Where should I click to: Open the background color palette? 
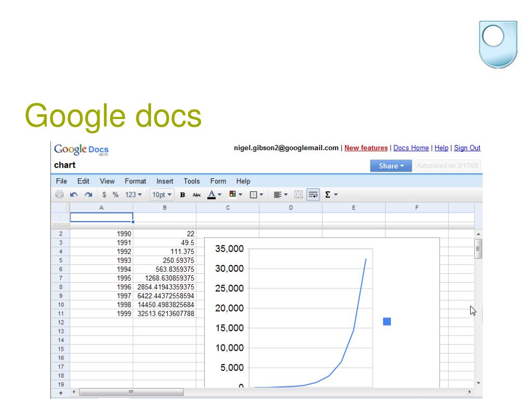click(x=235, y=194)
